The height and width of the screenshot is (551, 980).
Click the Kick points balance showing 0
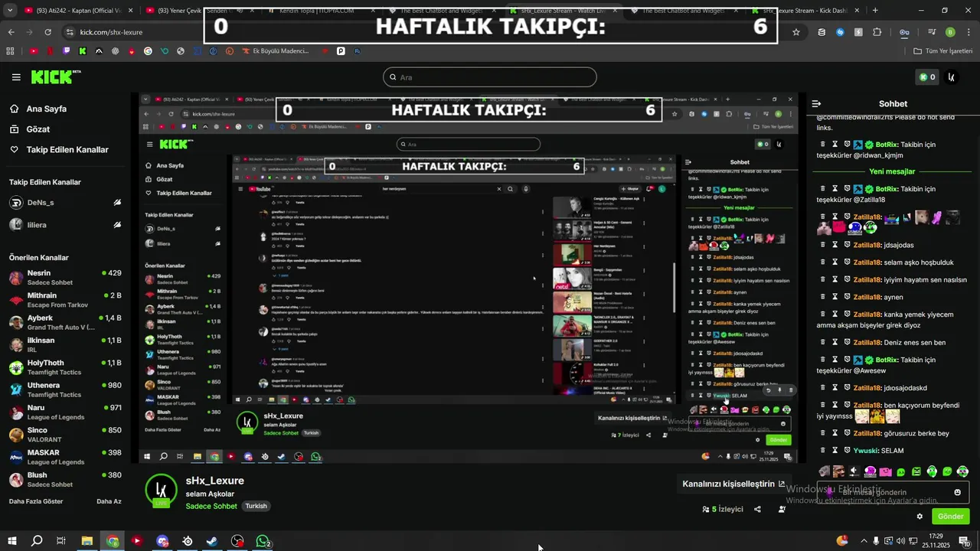coord(926,77)
